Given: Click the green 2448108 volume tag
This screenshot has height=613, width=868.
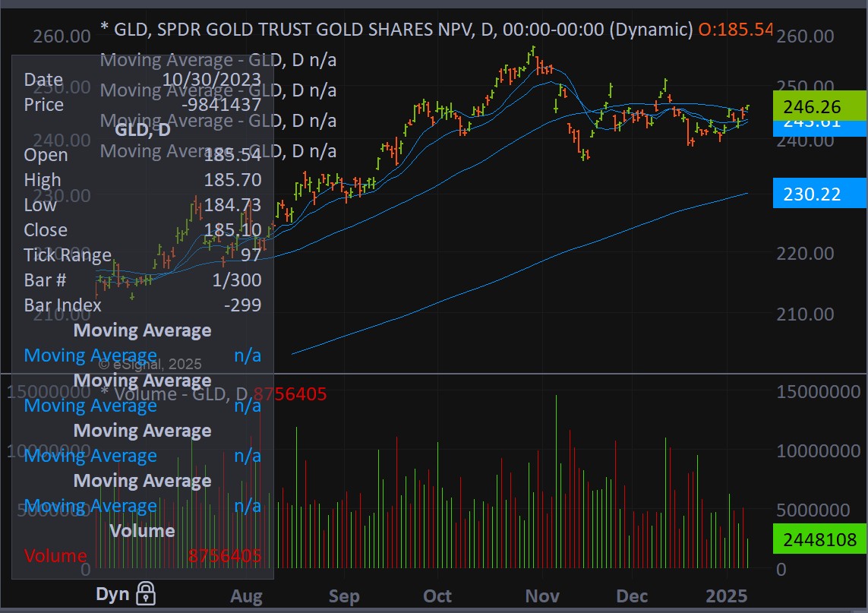Looking at the screenshot, I should pyautogui.click(x=819, y=539).
